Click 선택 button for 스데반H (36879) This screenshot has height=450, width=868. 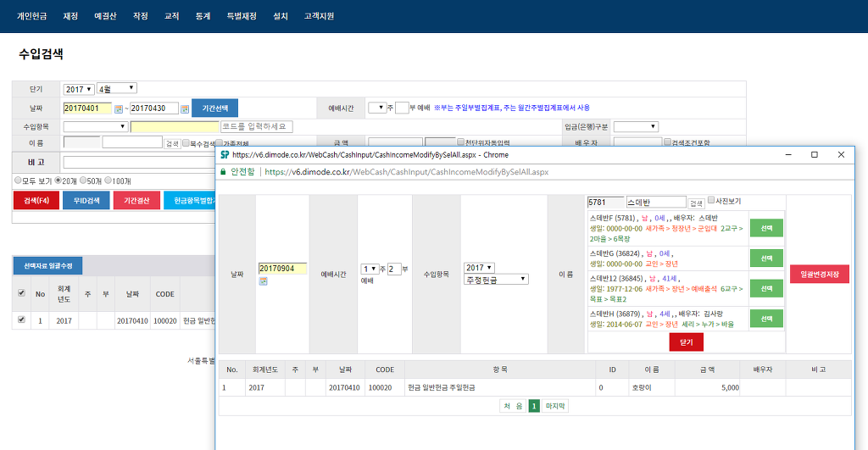(x=765, y=319)
